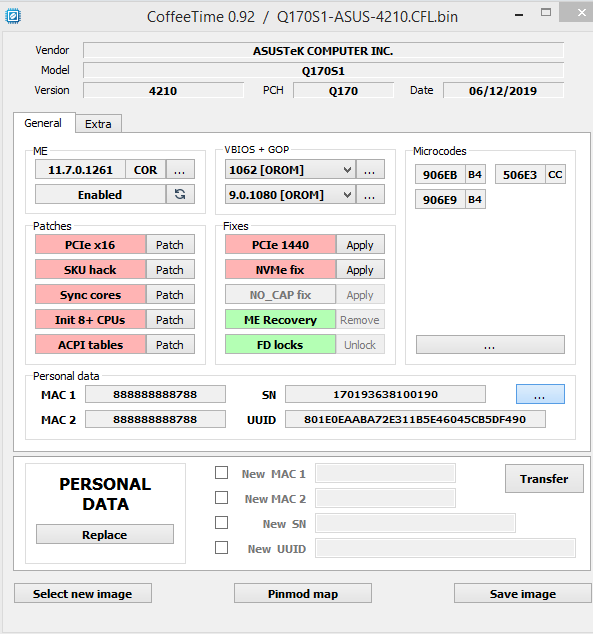Viewport: 593px width, 634px height.
Task: Open the ME version ellipsis button
Action: click(180, 169)
